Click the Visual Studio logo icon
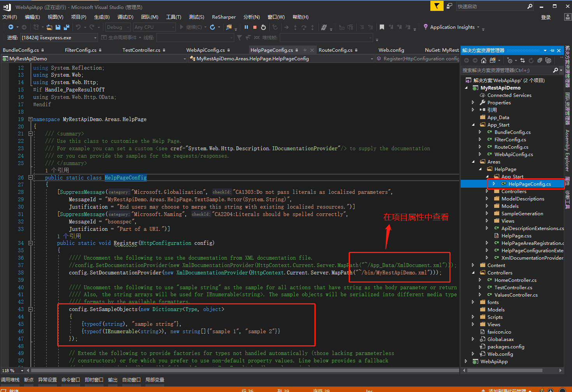Viewport: 572px width, 392px height. [7, 7]
